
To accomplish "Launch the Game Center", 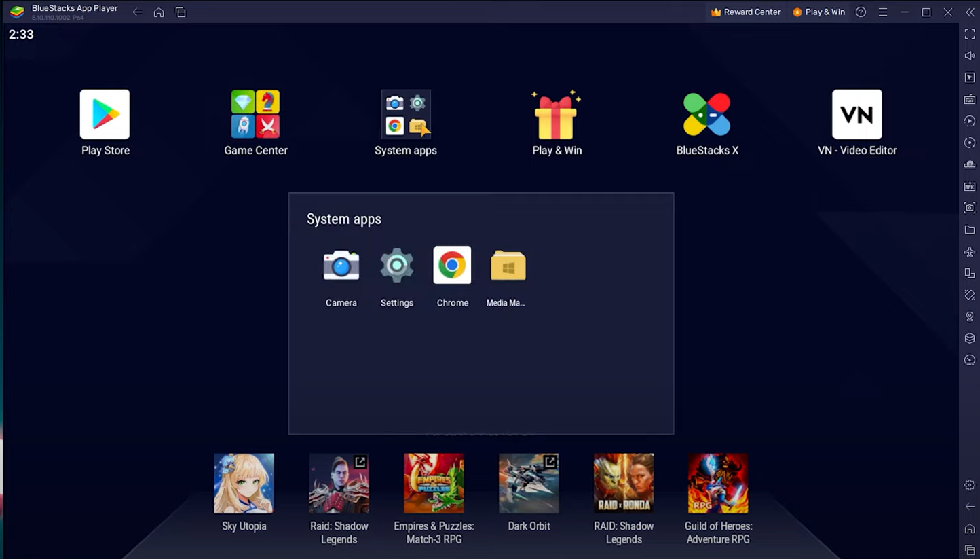I will 256,113.
